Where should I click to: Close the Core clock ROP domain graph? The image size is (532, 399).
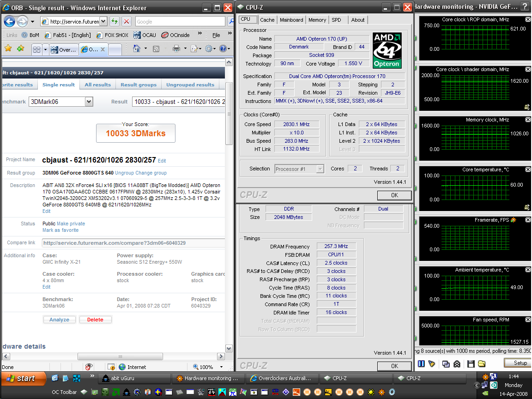pyautogui.click(x=528, y=20)
